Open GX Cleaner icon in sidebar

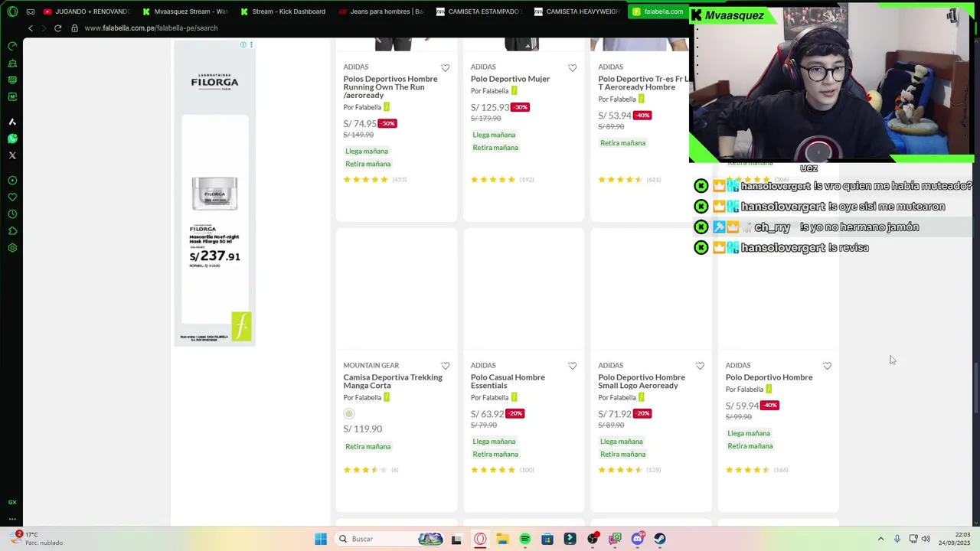tap(12, 63)
